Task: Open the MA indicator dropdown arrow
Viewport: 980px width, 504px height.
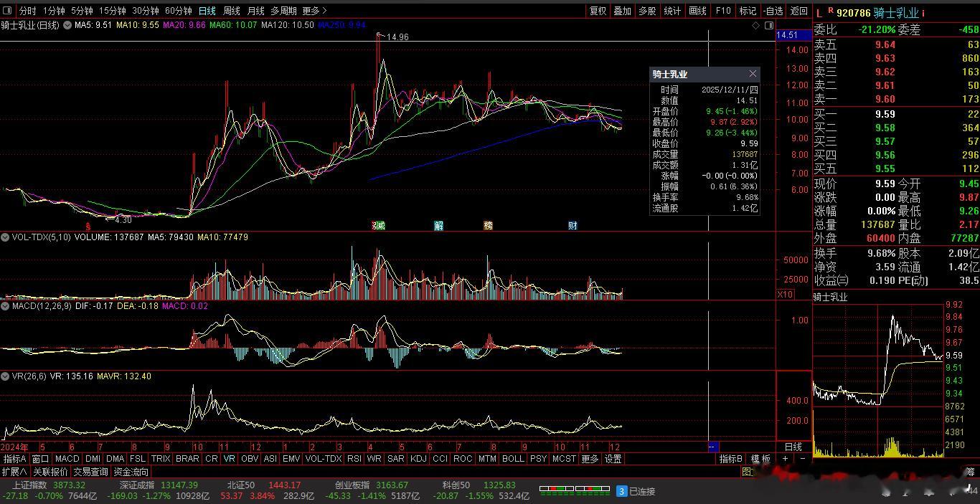Action: tap(67, 25)
